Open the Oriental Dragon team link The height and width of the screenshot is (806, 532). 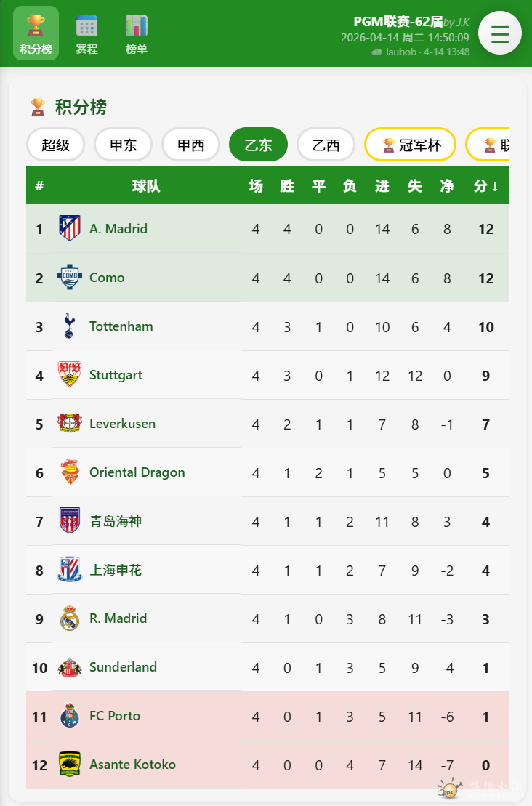[x=137, y=472]
